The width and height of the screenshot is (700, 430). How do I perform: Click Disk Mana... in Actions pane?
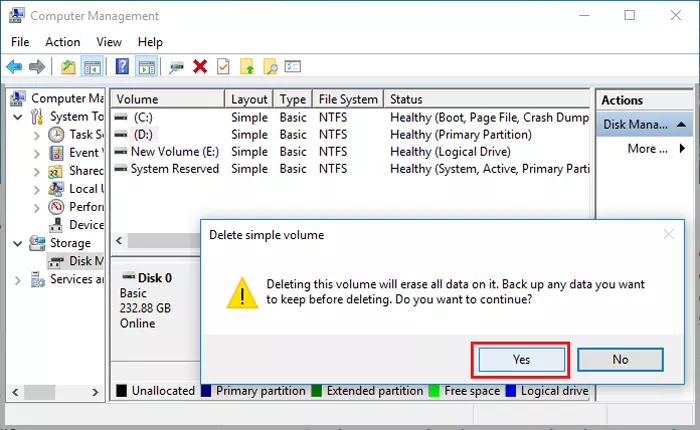(635, 124)
